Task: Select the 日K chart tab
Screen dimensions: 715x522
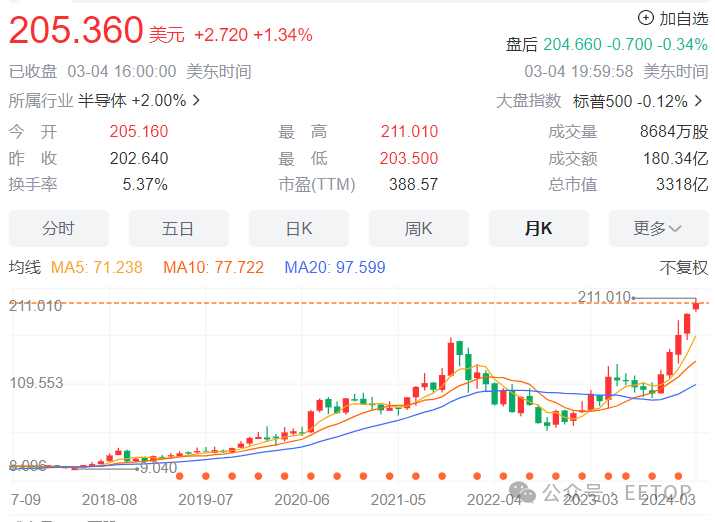Action: pos(299,229)
